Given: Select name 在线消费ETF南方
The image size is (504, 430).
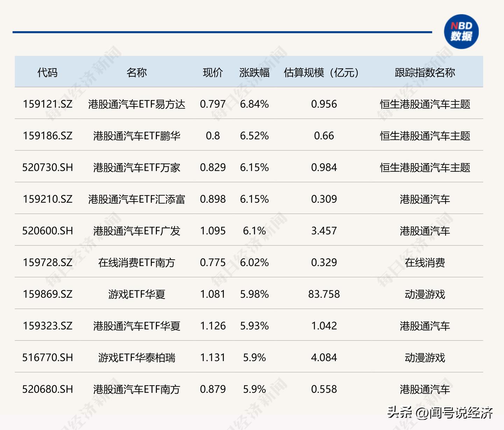Looking at the screenshot, I should click(136, 262).
